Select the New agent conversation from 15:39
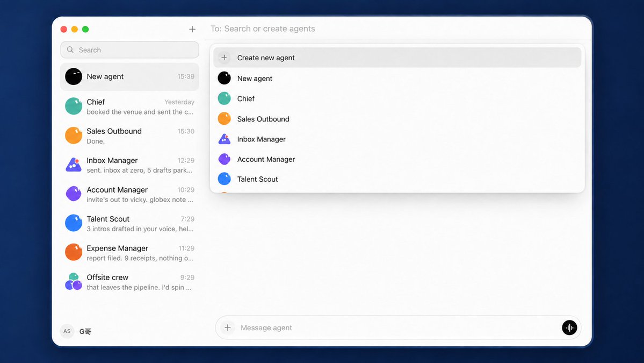This screenshot has height=363, width=644. (130, 77)
